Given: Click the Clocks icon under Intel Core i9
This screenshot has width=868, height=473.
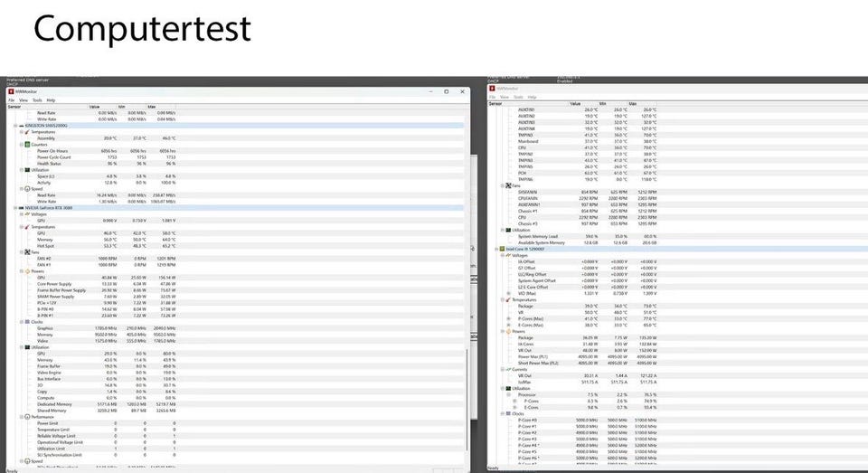Looking at the screenshot, I should pyautogui.click(x=508, y=413).
